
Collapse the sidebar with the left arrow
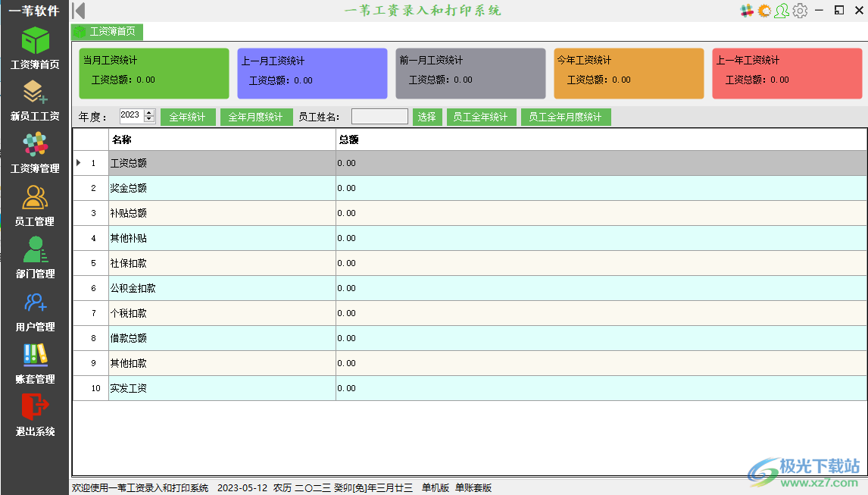coord(78,11)
